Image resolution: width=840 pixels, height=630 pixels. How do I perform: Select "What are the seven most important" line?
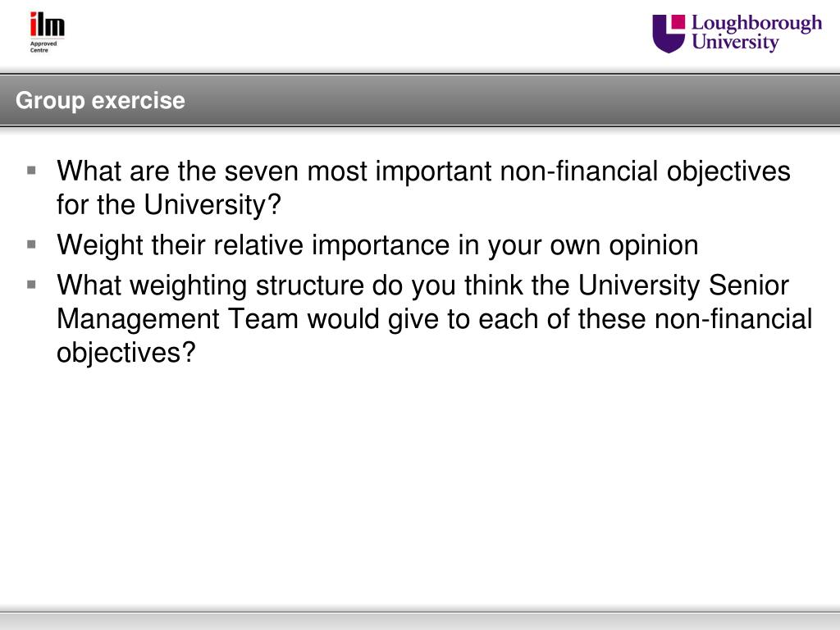(x=423, y=172)
